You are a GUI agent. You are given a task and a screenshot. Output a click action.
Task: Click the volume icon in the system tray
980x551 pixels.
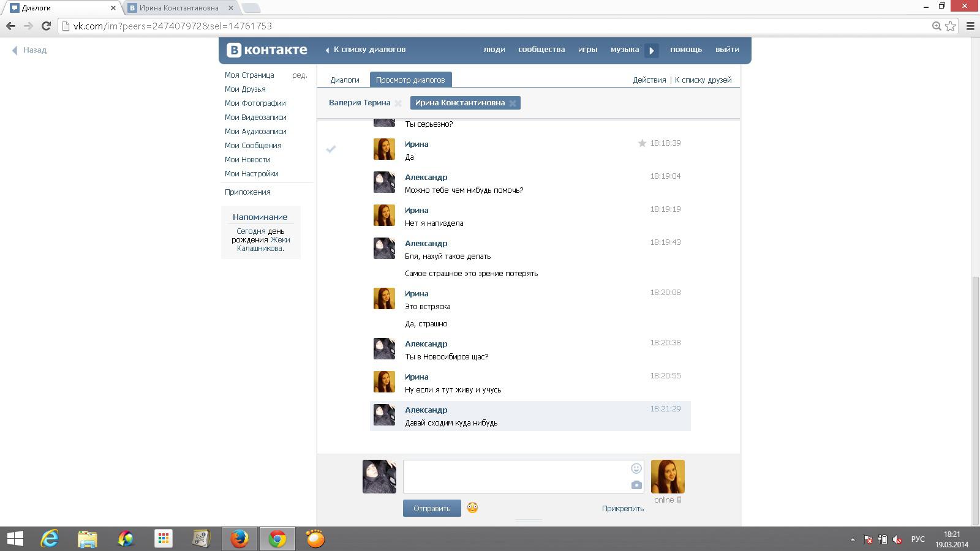click(x=897, y=539)
